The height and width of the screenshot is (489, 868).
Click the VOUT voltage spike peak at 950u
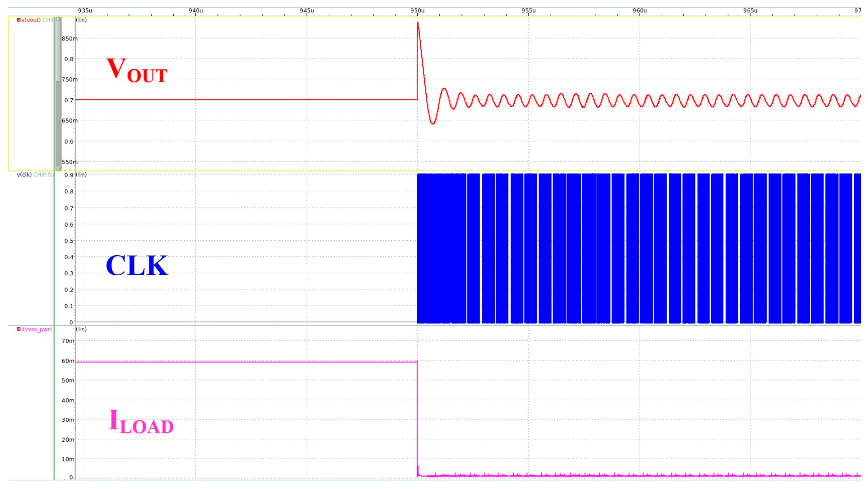coord(418,23)
